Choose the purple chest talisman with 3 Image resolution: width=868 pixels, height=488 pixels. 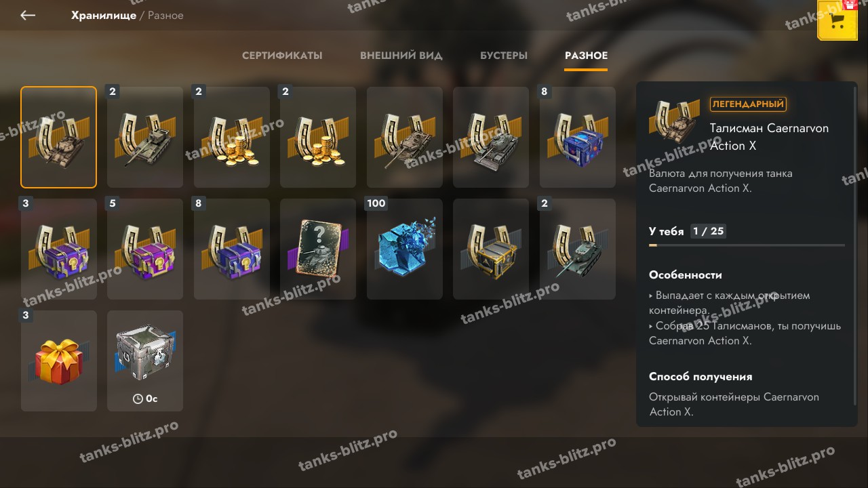pyautogui.click(x=59, y=249)
